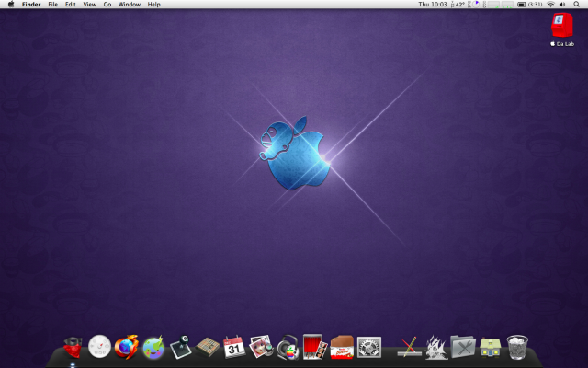Viewport: 588px width, 368px height.
Task: Launch the smiling green Earth icon in Dock
Action: pyautogui.click(x=153, y=348)
